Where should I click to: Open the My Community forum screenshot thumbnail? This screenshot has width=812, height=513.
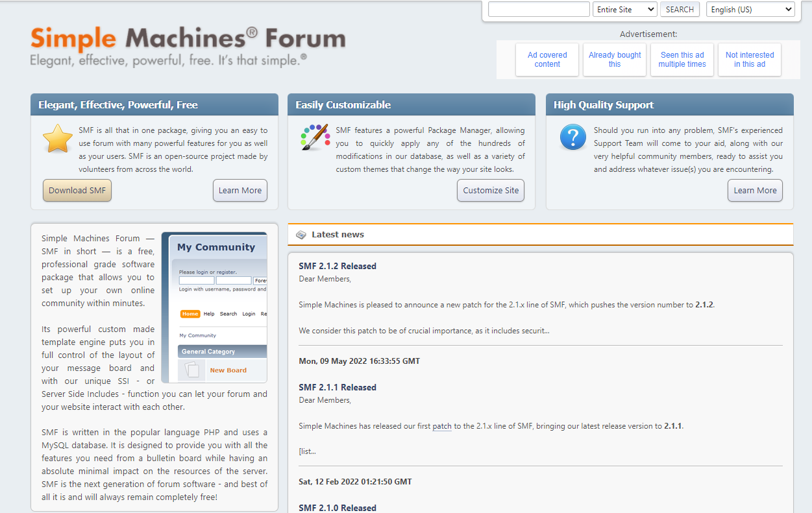click(214, 307)
